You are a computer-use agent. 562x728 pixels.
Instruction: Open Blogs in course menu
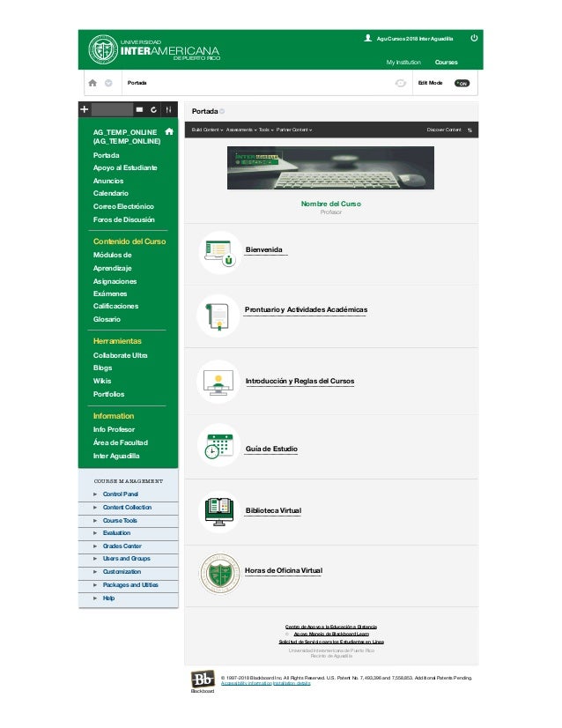point(102,368)
